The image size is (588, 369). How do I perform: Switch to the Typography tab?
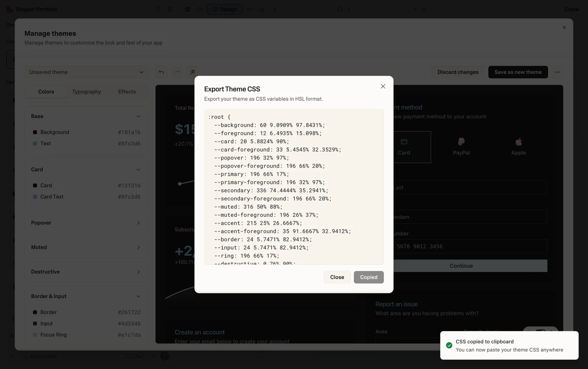86,92
